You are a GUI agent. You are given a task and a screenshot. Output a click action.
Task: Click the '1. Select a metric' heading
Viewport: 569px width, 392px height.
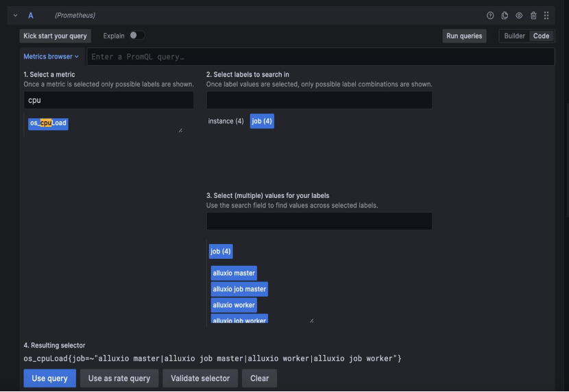coord(49,74)
